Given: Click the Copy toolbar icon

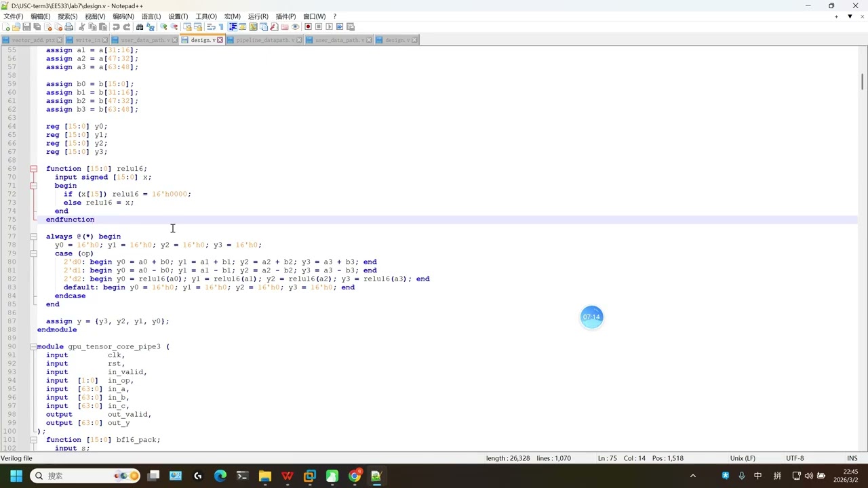Looking at the screenshot, I should [x=92, y=27].
